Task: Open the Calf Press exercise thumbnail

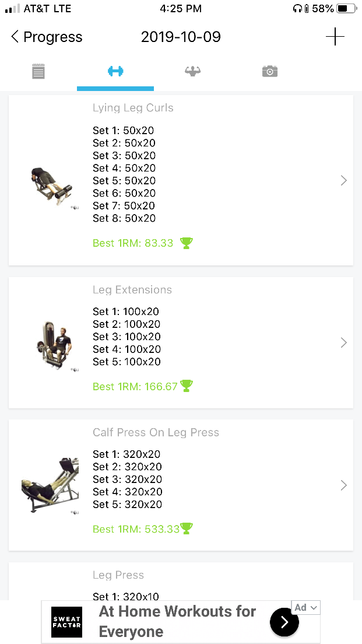Action: click(50, 486)
